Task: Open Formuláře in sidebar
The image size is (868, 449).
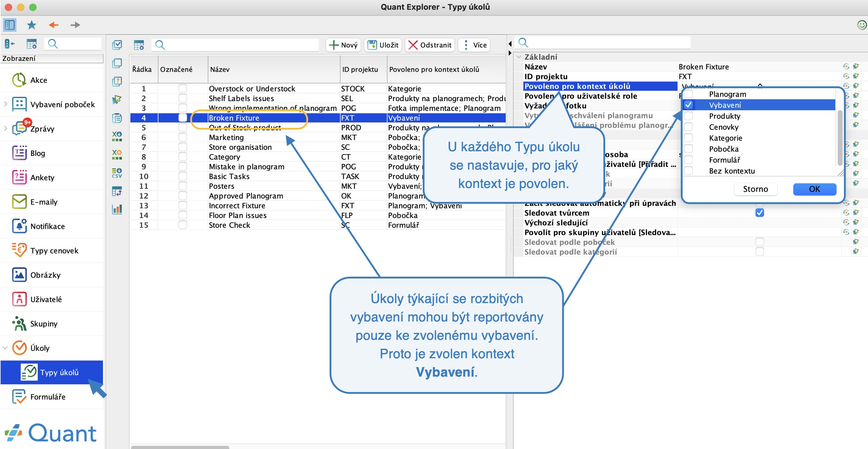Action: [x=52, y=397]
